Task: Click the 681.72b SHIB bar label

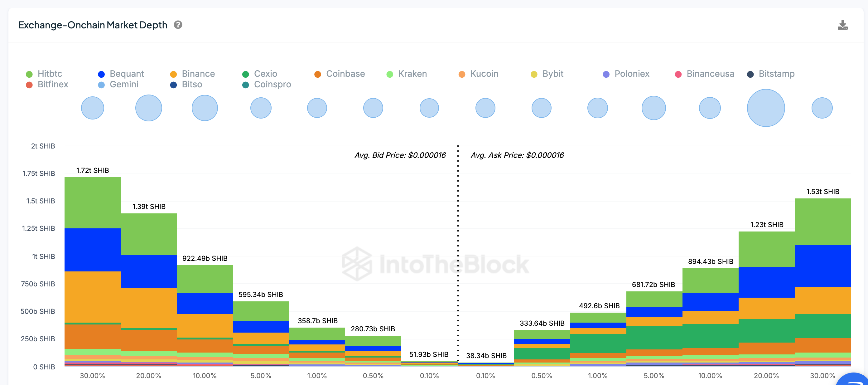Action: [x=654, y=285]
